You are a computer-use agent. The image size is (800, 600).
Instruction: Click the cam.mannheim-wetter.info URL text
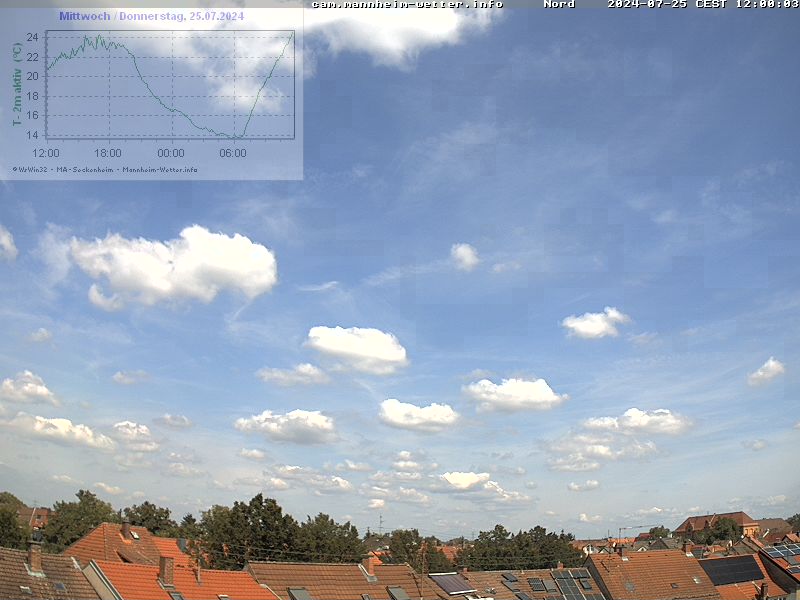tap(407, 4)
